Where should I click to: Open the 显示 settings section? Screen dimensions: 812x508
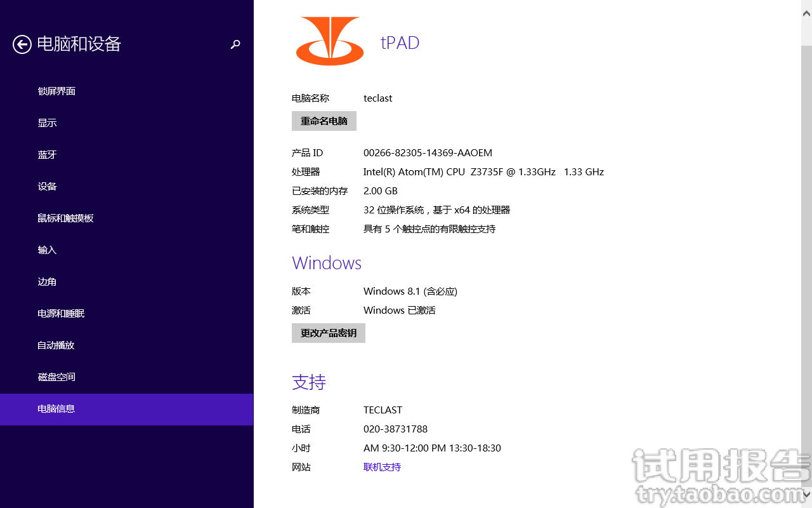pyautogui.click(x=47, y=123)
